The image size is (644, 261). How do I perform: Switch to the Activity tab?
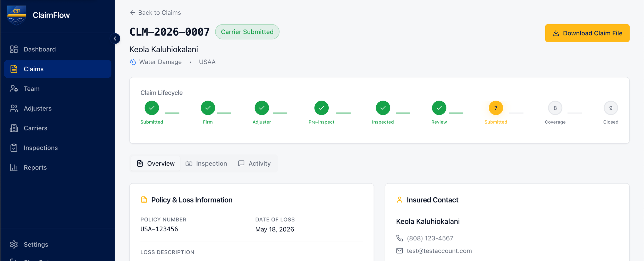pyautogui.click(x=254, y=164)
